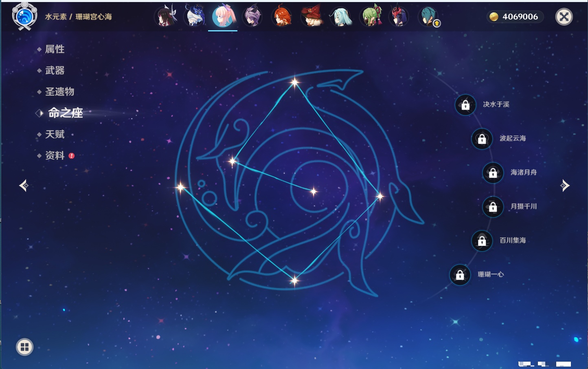588x369 pixels.
Task: Click the star at the spiral's center
Action: 314,191
